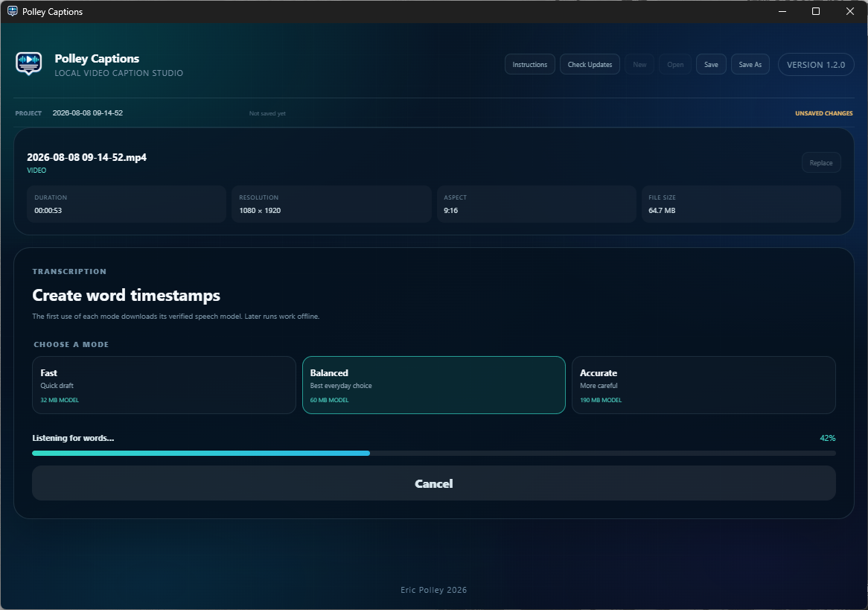Click the 60 MB MODEL label
This screenshot has width=868, height=610.
tap(329, 400)
